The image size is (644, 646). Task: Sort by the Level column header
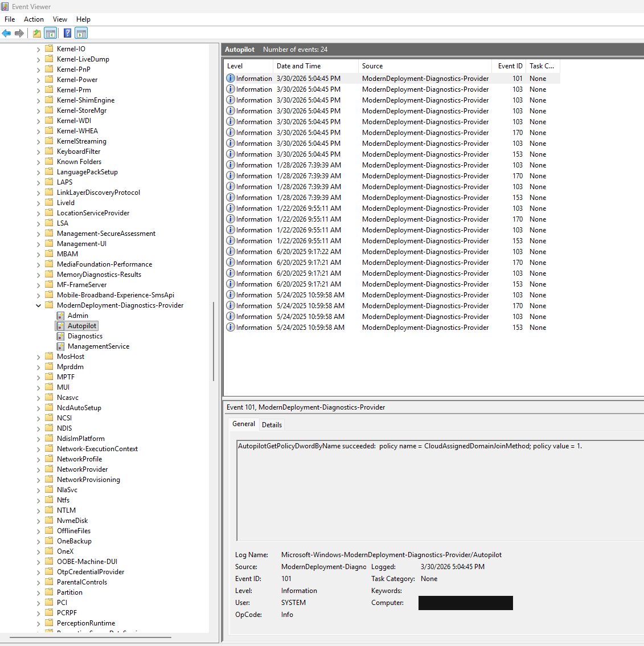click(248, 66)
